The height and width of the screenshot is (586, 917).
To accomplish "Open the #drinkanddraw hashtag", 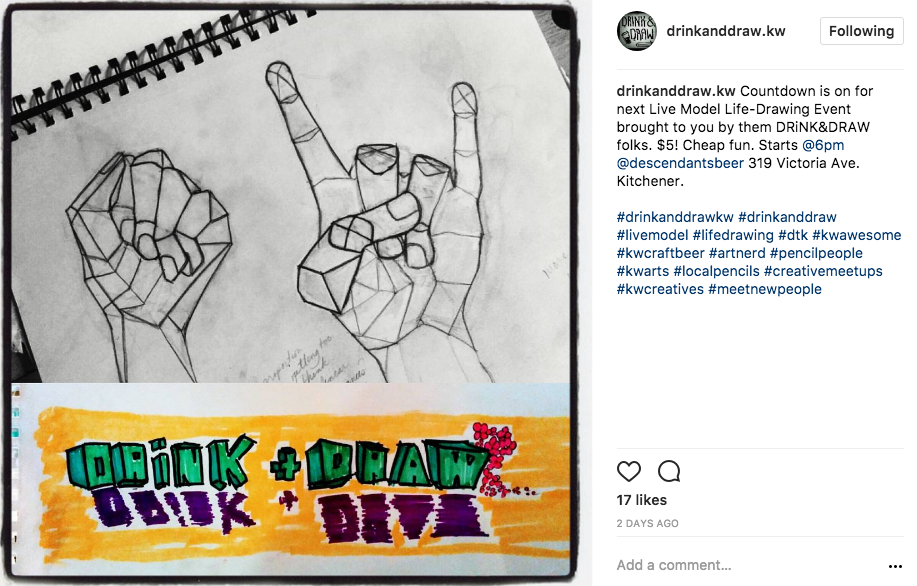I will (787, 218).
